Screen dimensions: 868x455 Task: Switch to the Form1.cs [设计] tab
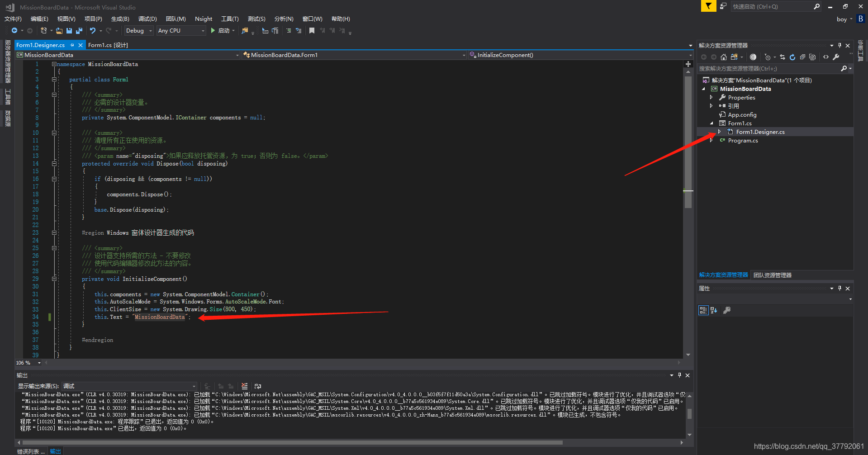[107, 45]
